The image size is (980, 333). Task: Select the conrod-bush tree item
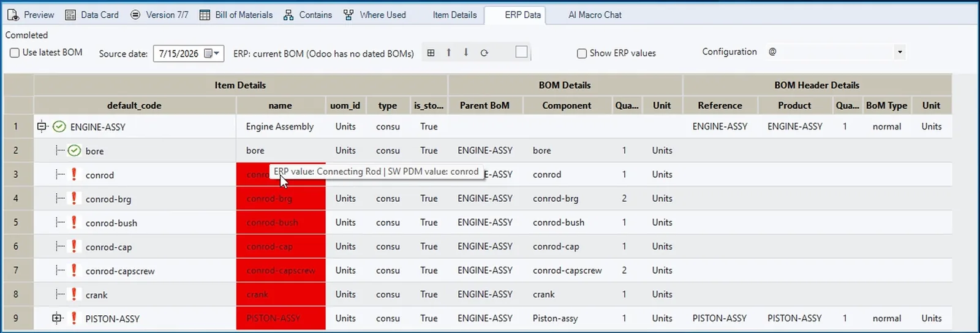(x=111, y=223)
